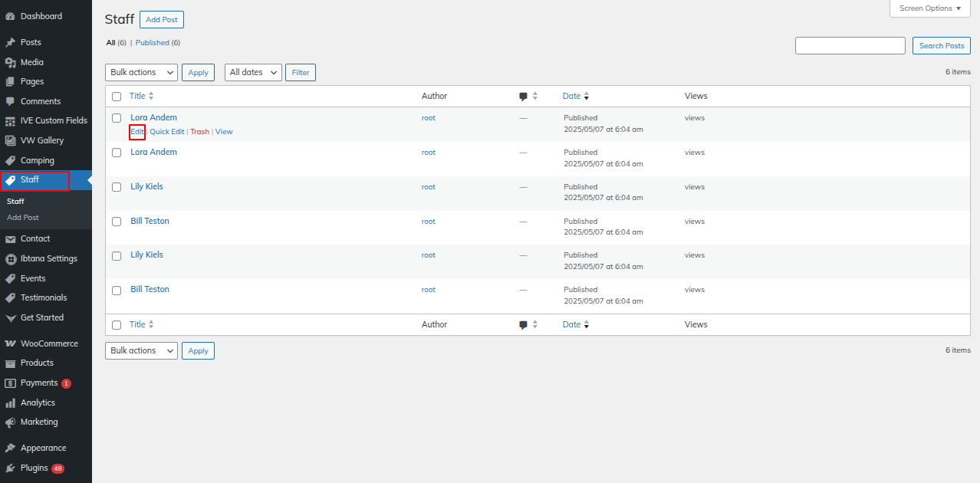Screen dimensions: 980x483
Task: Focus the search posts input field
Action: click(850, 46)
